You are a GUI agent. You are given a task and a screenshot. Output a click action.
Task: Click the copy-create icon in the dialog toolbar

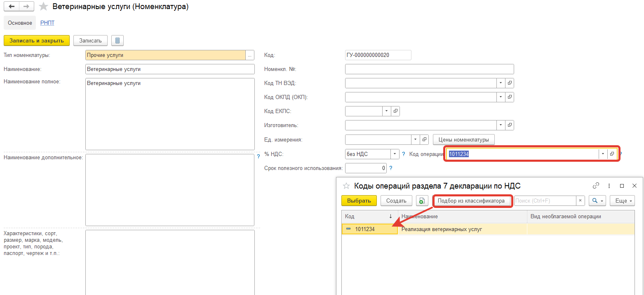(422, 201)
